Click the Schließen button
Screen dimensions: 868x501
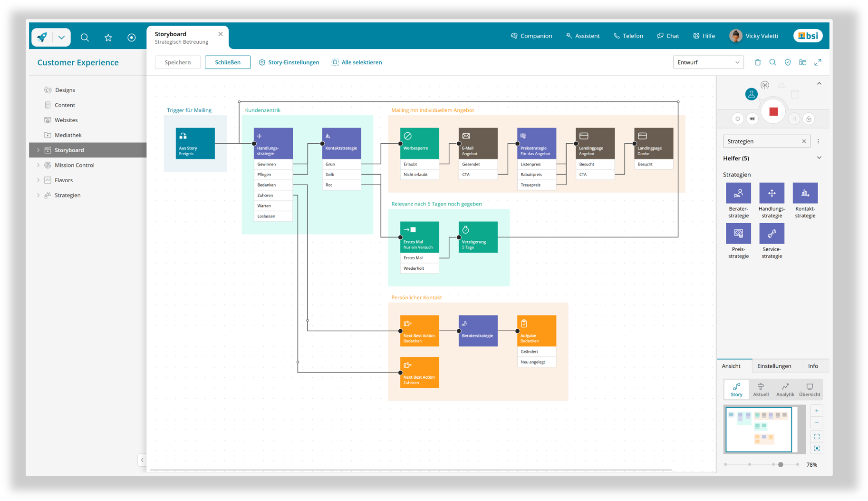click(228, 62)
